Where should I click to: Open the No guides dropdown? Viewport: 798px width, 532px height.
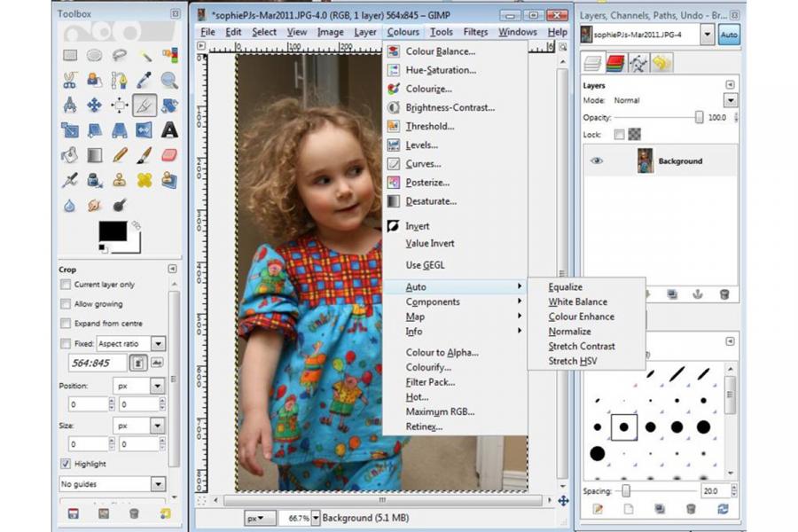tap(157, 484)
